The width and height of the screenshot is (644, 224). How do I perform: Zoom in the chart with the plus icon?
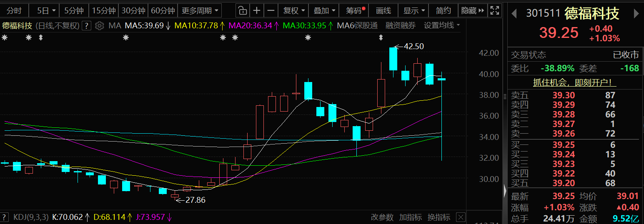(257, 10)
